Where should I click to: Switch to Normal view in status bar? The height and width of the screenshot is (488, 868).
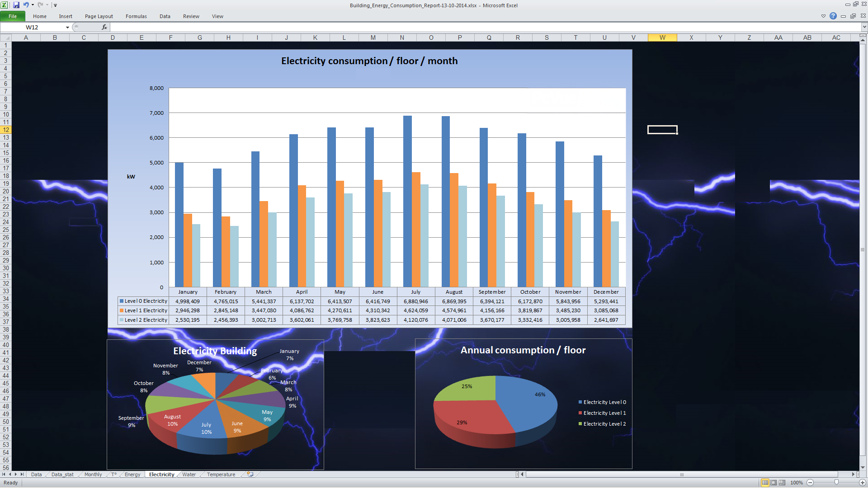pos(765,483)
